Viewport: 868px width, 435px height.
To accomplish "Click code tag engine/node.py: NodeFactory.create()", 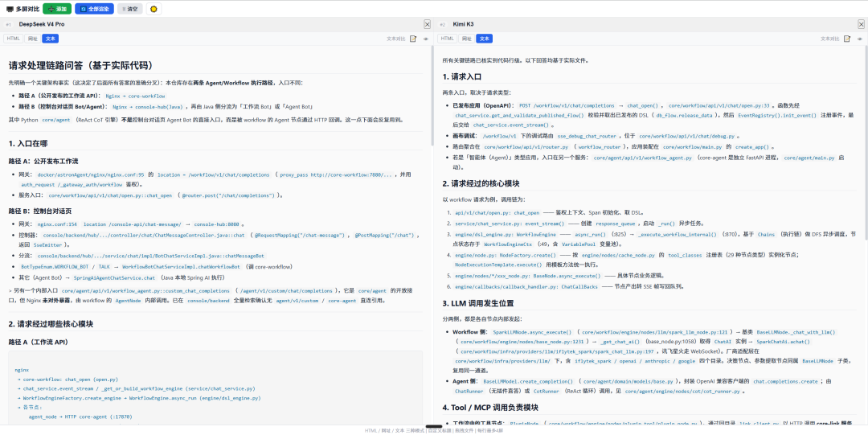I will pos(506,255).
